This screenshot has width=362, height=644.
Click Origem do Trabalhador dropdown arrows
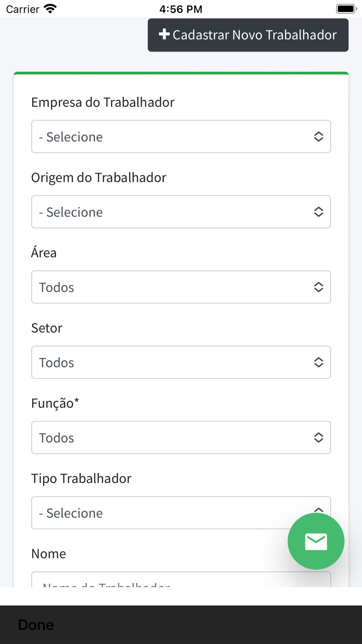click(x=319, y=212)
